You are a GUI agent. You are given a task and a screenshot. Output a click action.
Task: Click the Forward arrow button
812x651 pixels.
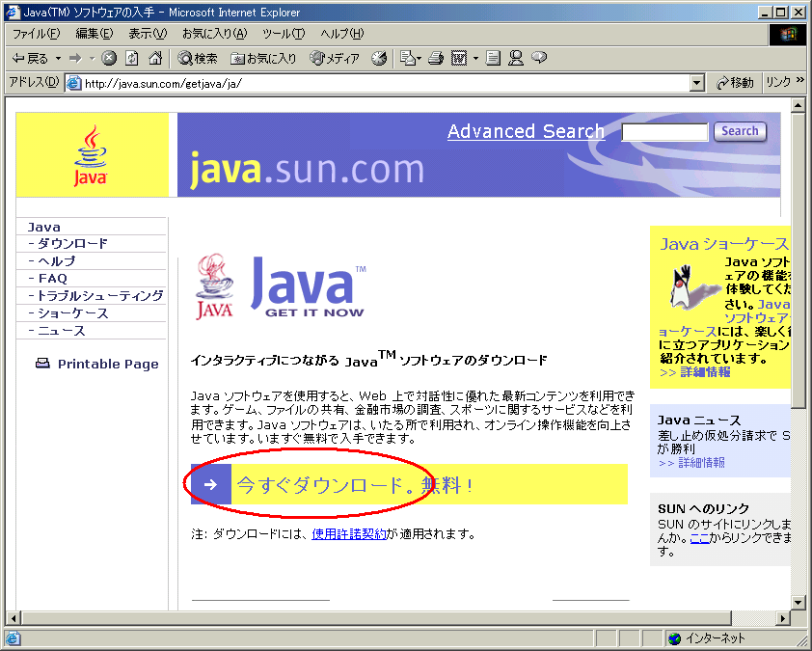point(75,59)
